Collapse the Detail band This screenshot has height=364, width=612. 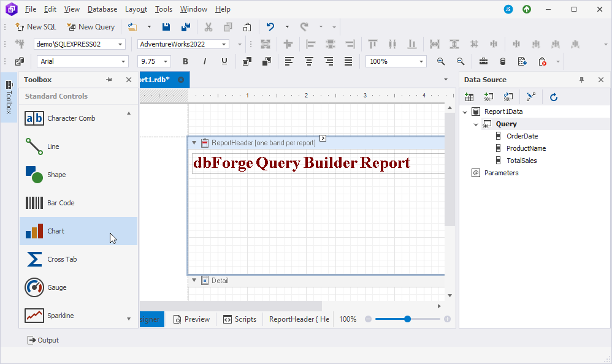194,280
